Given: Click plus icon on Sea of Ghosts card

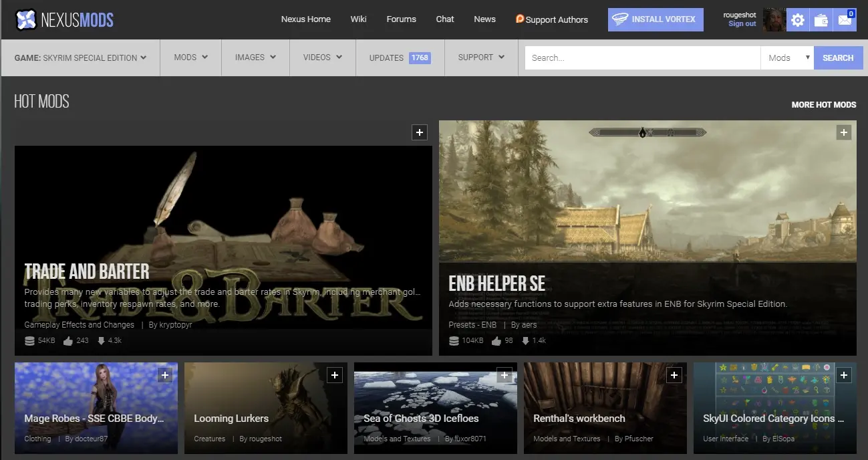Looking at the screenshot, I should [x=504, y=375].
